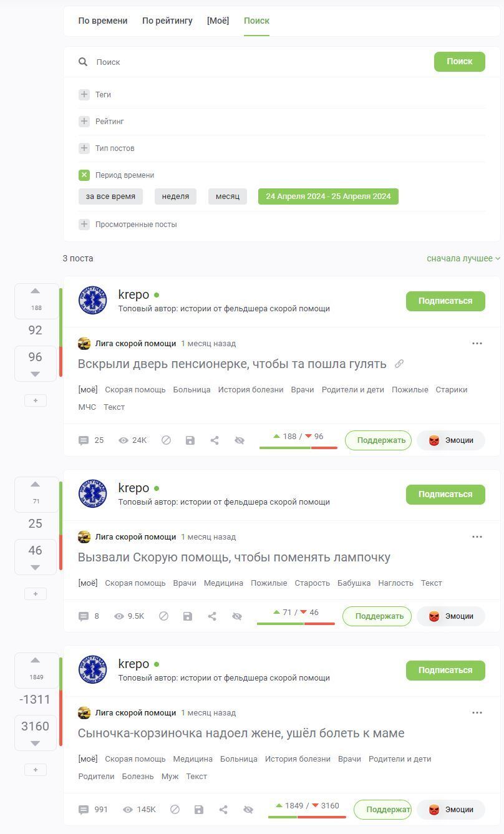The width and height of the screenshot is (504, 834).
Task: Switch to the По времени tab
Action: [103, 21]
